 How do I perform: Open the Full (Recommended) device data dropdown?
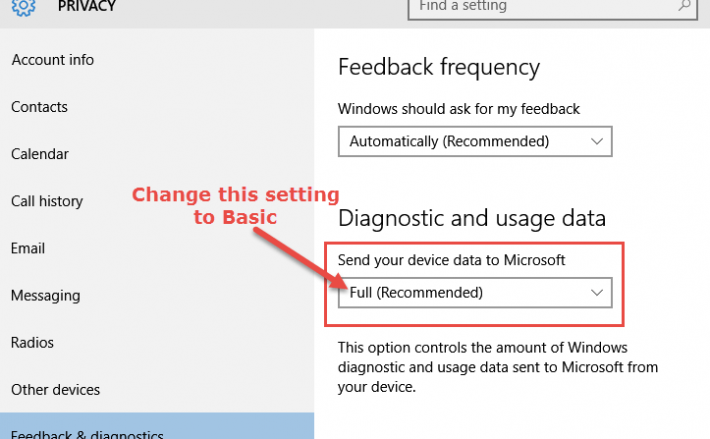click(475, 293)
